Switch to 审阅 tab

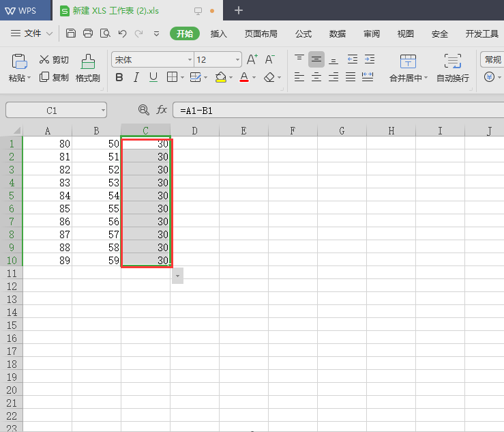372,33
